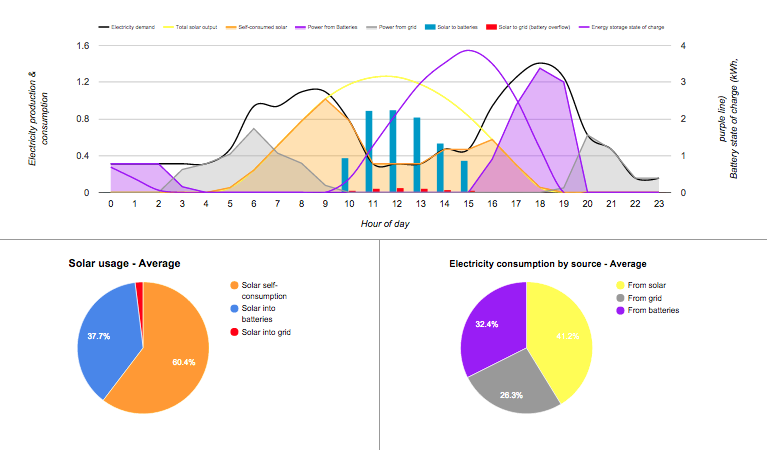Click the Hour of day axis title
Viewport: 767px width, 450px height.
[x=384, y=224]
